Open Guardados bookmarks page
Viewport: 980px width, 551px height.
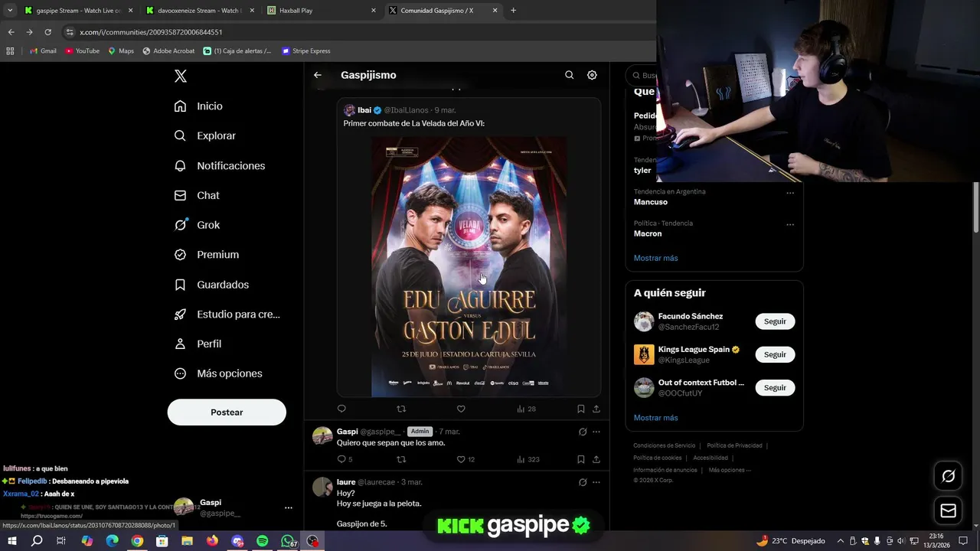tap(211, 284)
